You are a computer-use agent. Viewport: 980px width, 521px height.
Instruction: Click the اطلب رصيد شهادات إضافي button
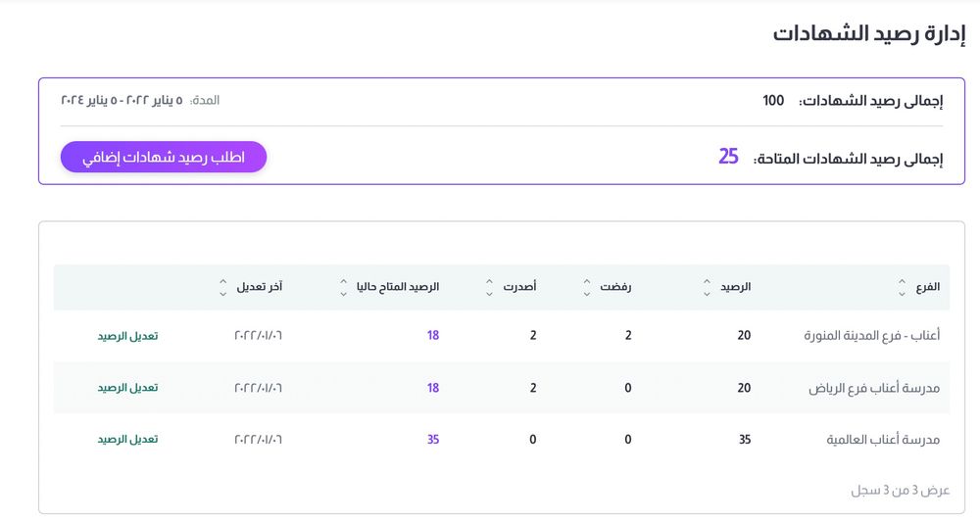[164, 157]
